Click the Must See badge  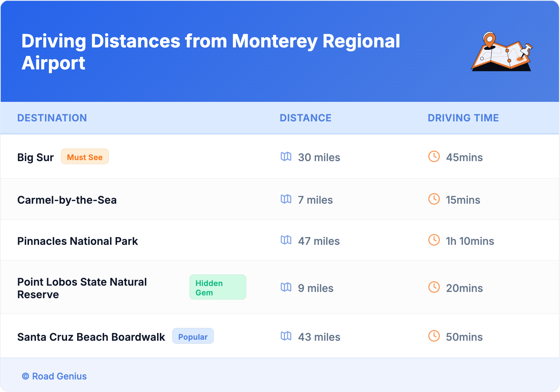[85, 157]
